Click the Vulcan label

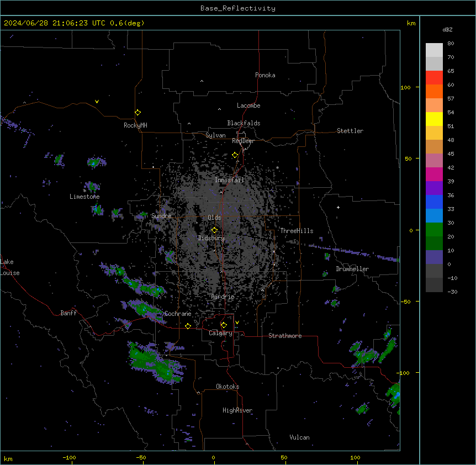(x=300, y=437)
